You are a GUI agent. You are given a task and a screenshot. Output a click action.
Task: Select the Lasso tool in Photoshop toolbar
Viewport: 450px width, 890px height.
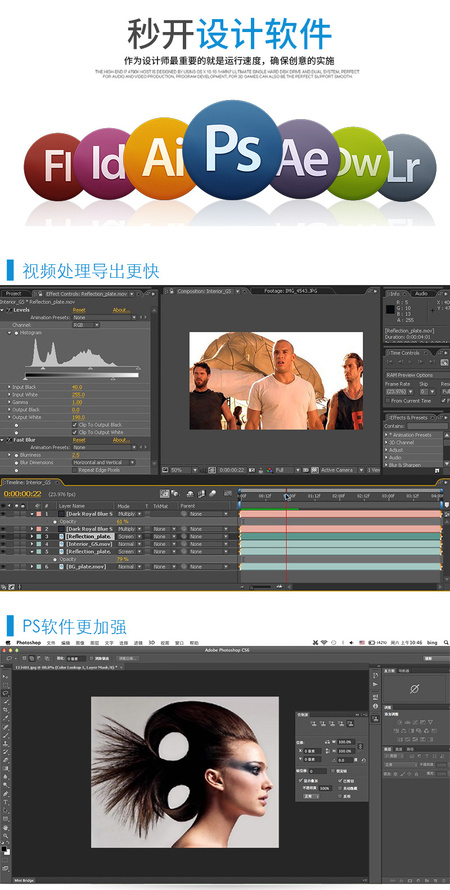(6, 693)
